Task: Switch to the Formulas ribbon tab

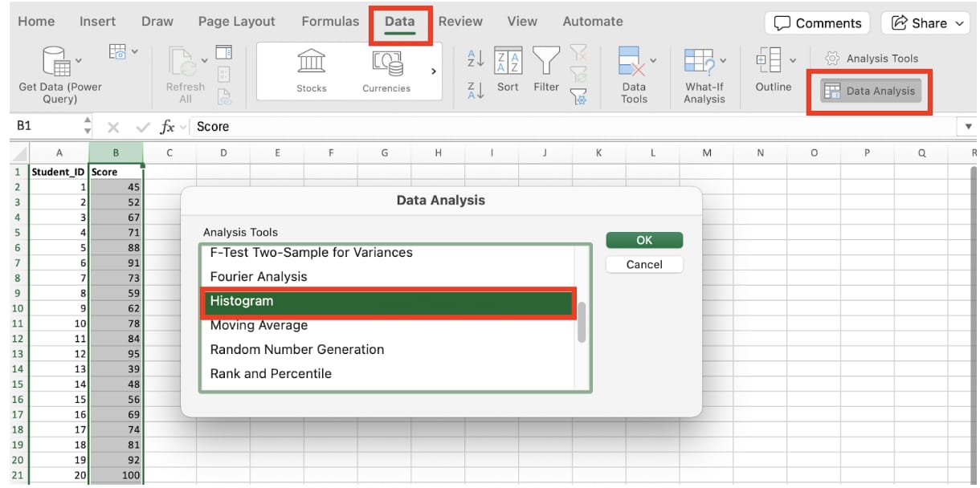Action: [329, 21]
